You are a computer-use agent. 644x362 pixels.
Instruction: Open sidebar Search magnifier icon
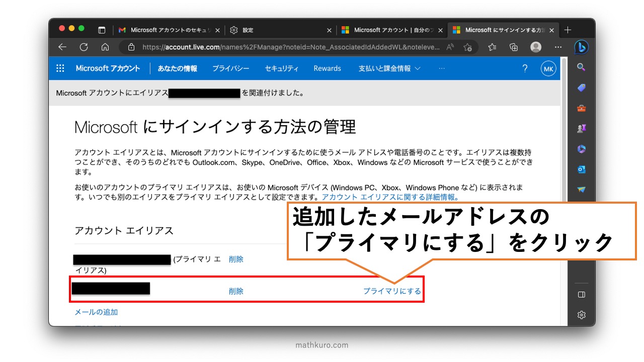coord(581,67)
